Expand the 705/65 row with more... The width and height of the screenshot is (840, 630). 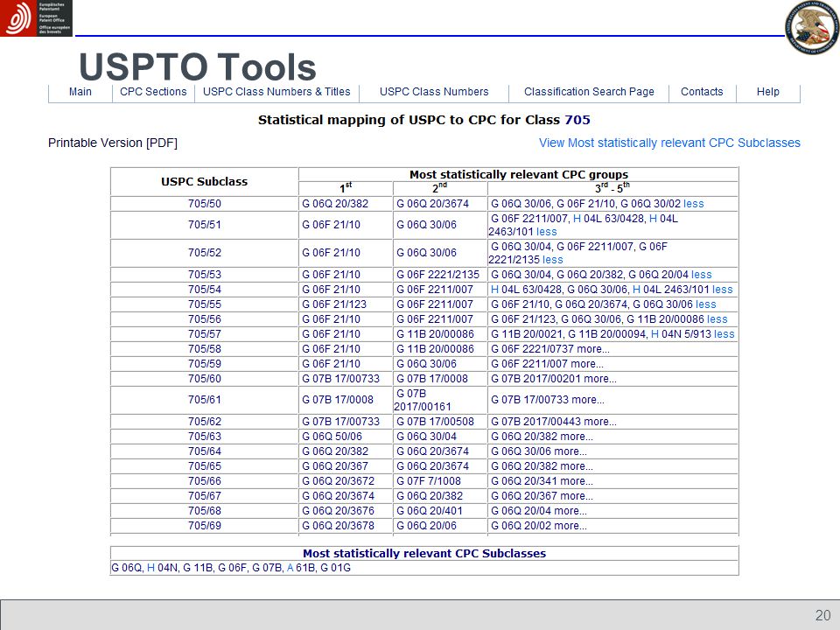point(577,466)
